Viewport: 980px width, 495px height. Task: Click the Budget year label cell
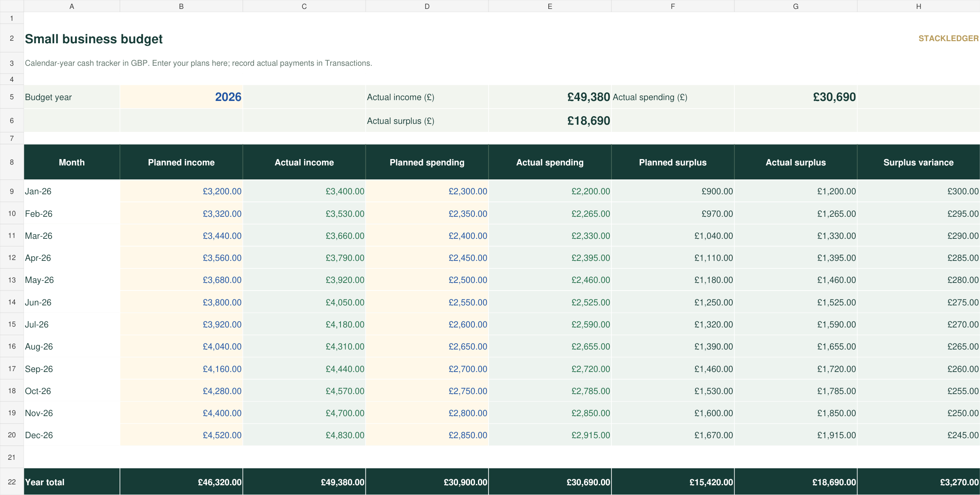tap(72, 97)
